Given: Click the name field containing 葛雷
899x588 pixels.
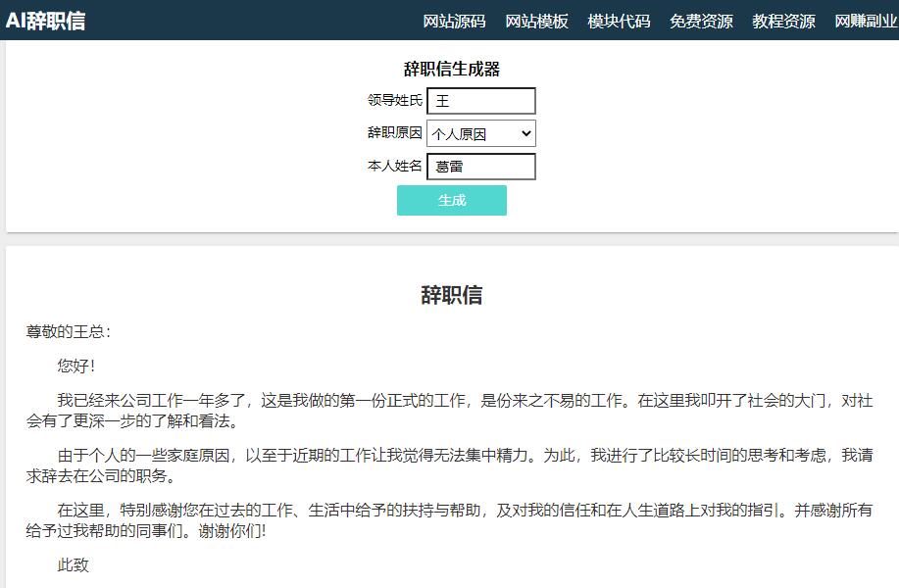Looking at the screenshot, I should (x=480, y=167).
